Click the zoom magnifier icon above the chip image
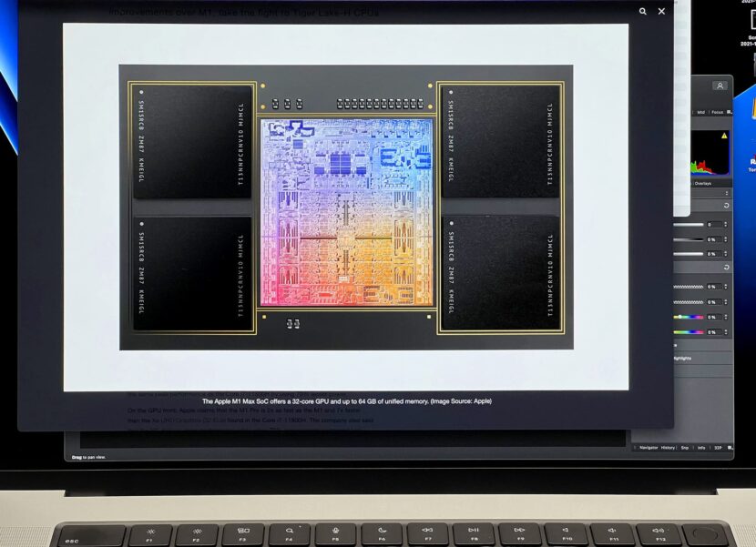 [641, 12]
